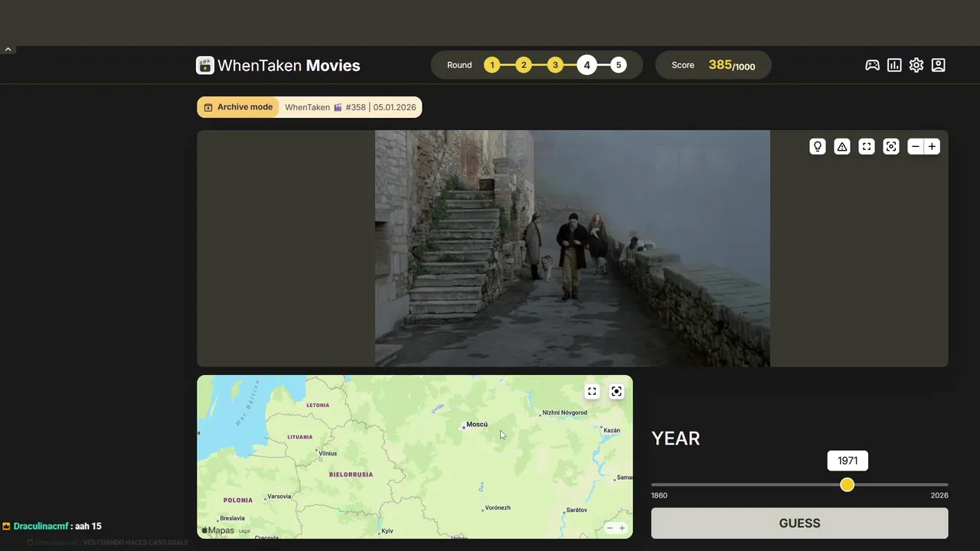Image resolution: width=980 pixels, height=551 pixels.
Task: Recenter the movie image view
Action: pos(891,146)
